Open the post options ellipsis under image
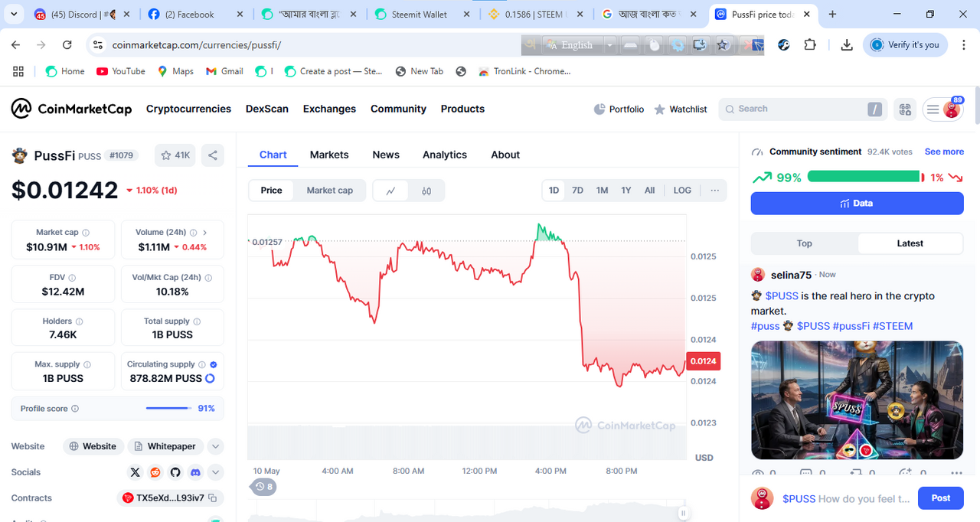980x522 pixels. tap(955, 474)
